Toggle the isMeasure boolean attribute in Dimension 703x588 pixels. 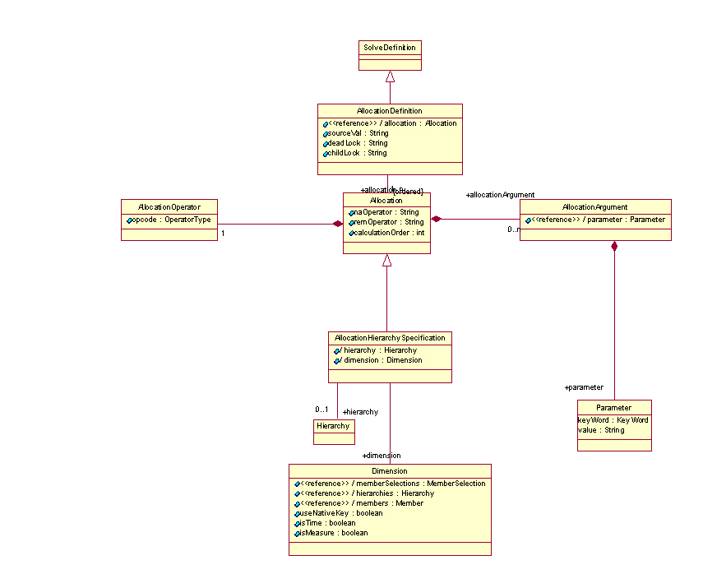[297, 533]
